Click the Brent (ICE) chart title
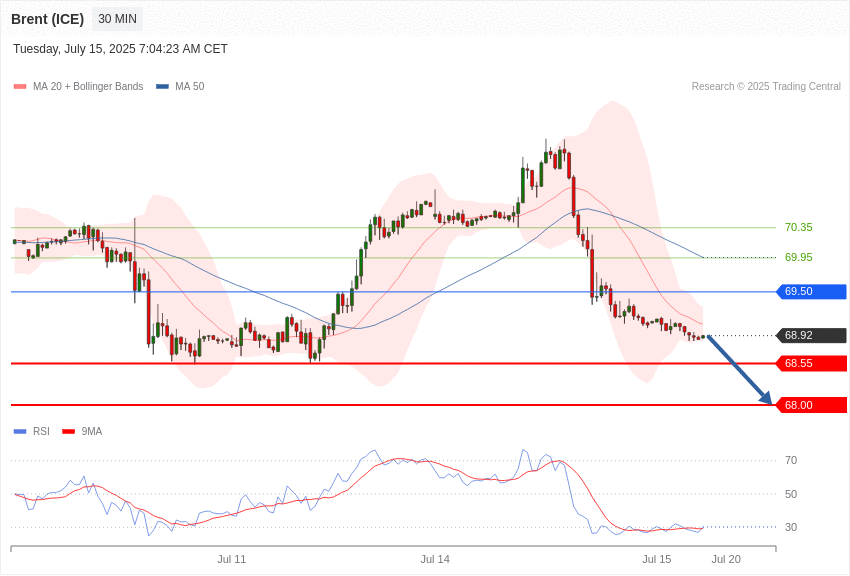850x576 pixels. (48, 19)
